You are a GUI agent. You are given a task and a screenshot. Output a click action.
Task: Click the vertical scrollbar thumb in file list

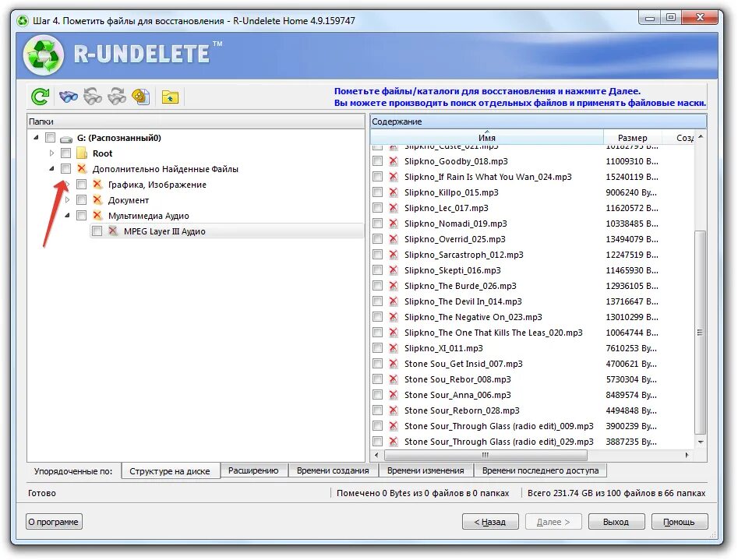pos(700,333)
